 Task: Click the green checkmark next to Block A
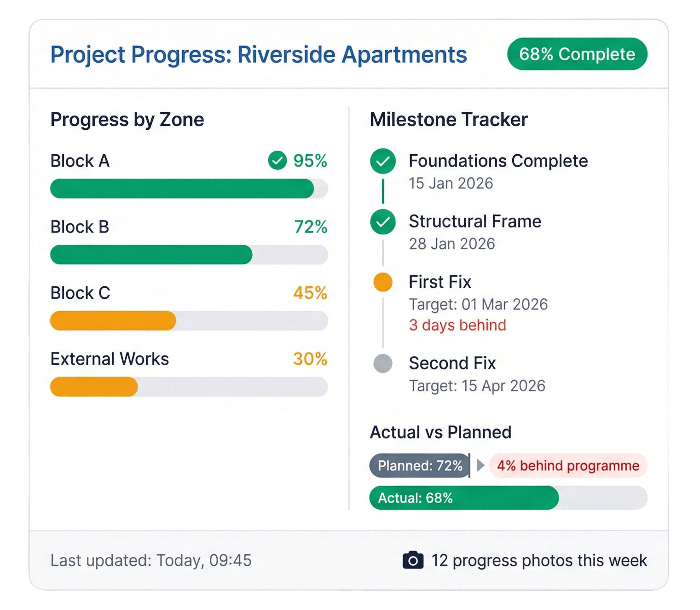[x=277, y=161]
